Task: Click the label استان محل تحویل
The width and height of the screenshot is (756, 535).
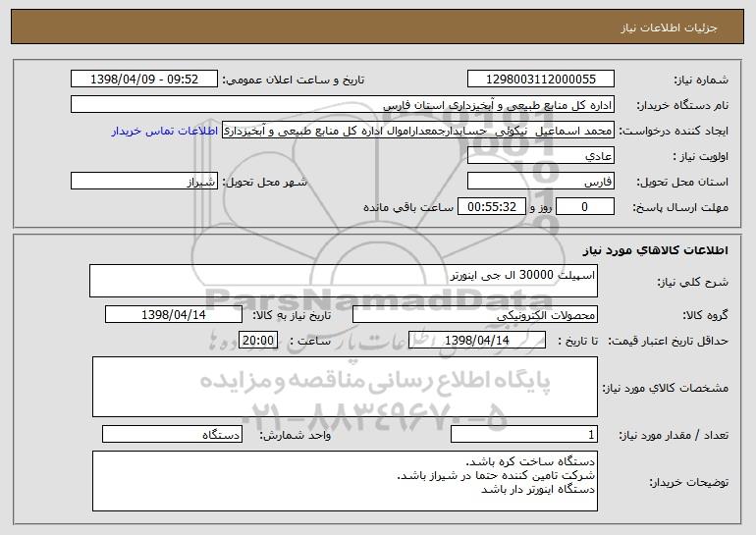Action: point(682,183)
